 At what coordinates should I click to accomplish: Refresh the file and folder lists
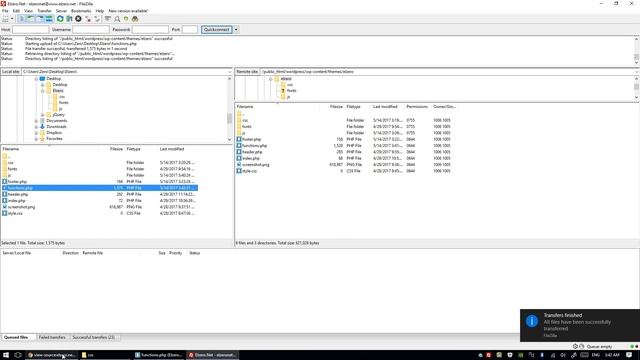60,19
